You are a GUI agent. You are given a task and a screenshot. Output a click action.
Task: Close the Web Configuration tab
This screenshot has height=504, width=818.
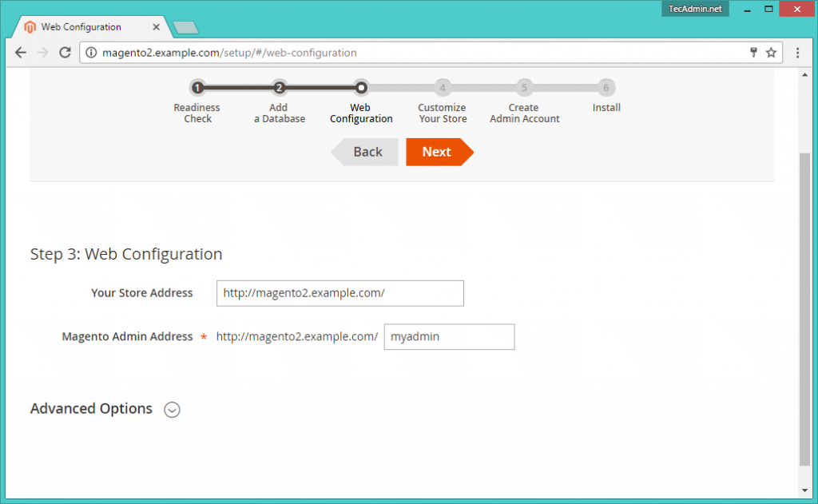pos(156,27)
